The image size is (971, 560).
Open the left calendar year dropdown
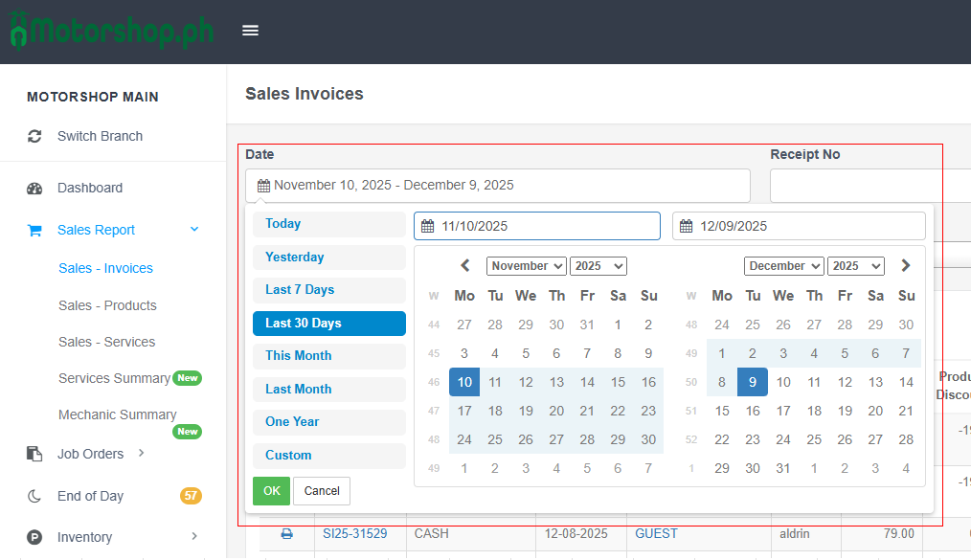(598, 266)
